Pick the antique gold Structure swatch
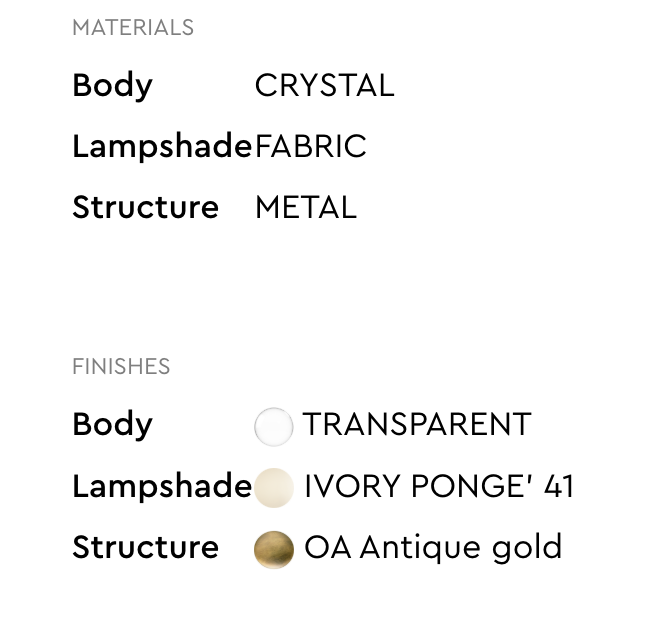The image size is (660, 630). click(274, 549)
